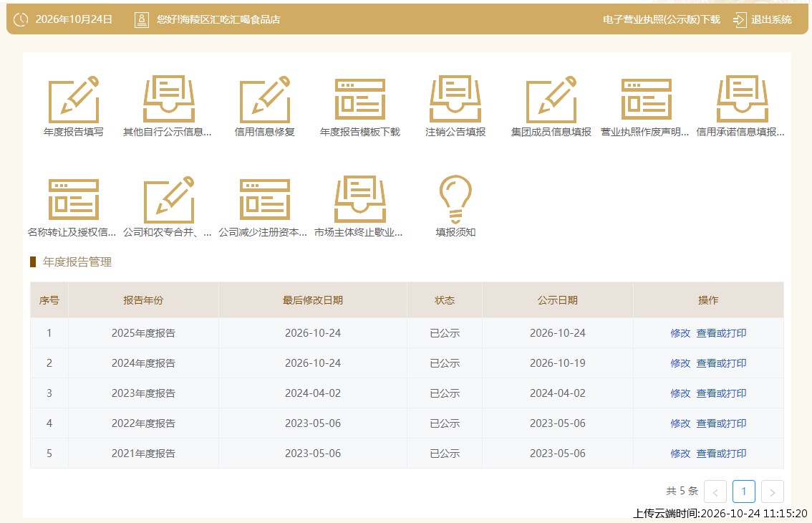
Task: Go to previous page with left arrow
Action: [x=715, y=491]
